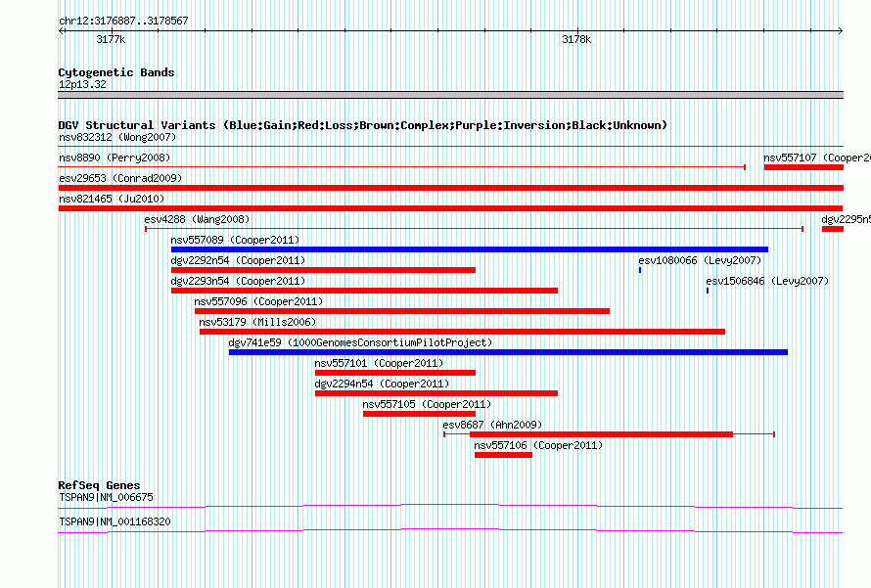Click the nsv557107 red loss bar
This screenshot has width=871, height=588.
coord(803,167)
